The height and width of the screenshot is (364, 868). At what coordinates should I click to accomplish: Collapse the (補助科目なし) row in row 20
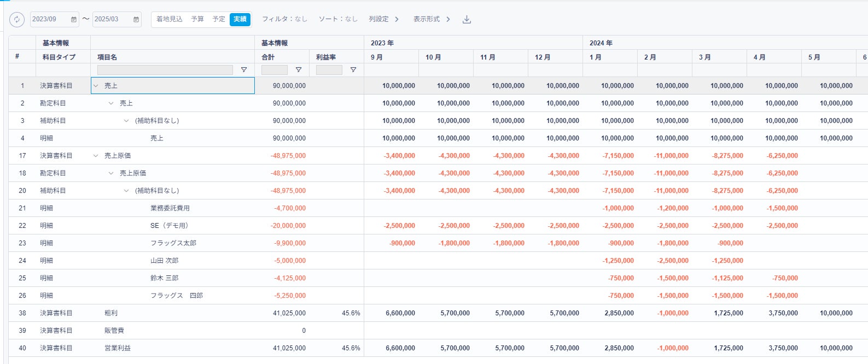coord(126,191)
